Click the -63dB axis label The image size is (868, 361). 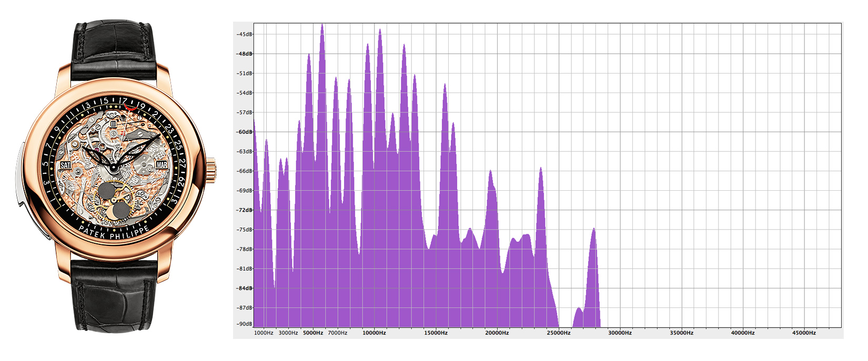[244, 151]
